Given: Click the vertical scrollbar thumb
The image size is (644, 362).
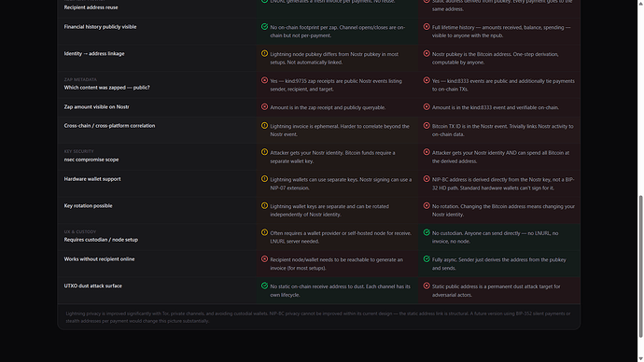Looking at the screenshot, I should pos(640,267).
